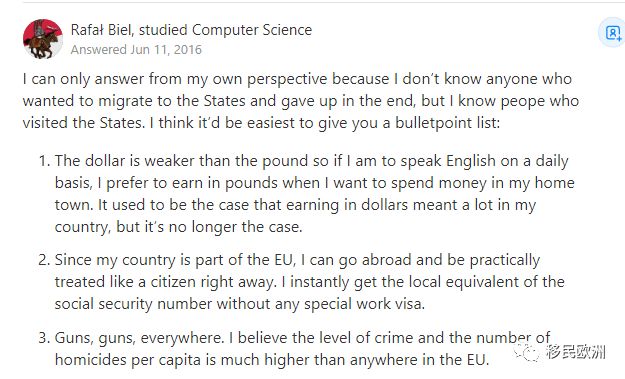The image size is (625, 379).
Task: Click the words 'treated like a citizen right away'
Action: pos(165,282)
